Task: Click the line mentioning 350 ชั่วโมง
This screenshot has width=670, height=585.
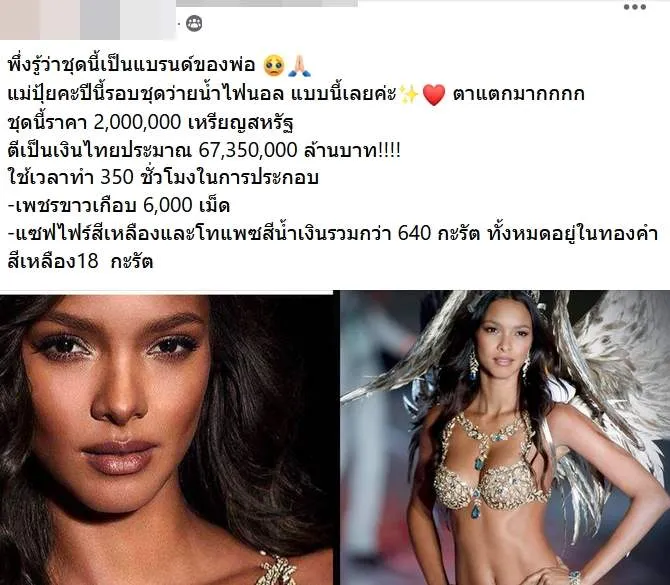Action: (163, 177)
